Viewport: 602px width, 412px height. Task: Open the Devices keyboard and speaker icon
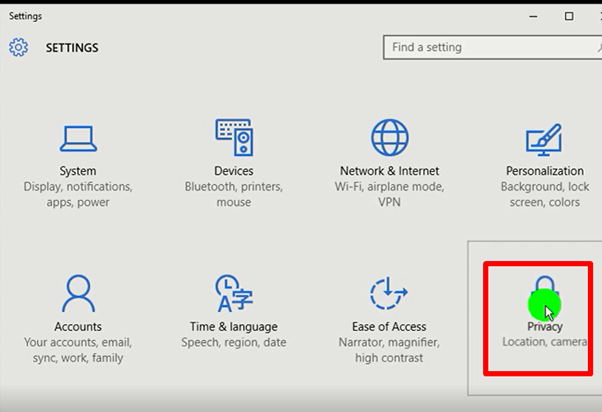(234, 137)
